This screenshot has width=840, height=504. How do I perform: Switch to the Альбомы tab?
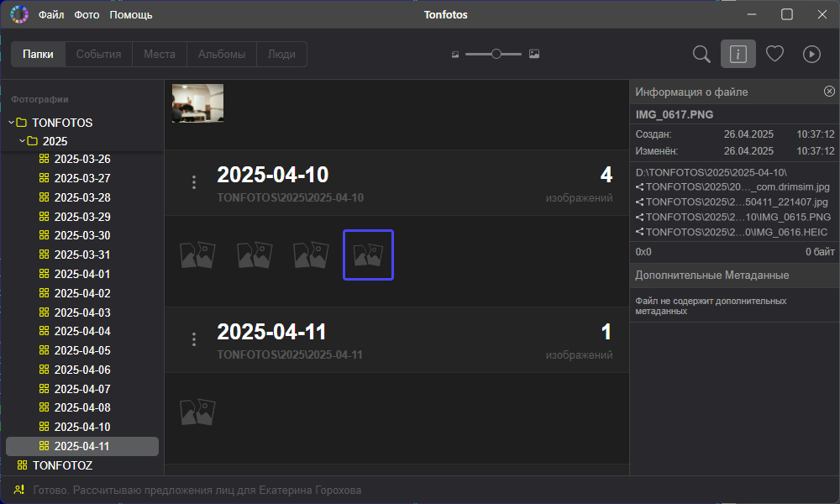pos(222,54)
